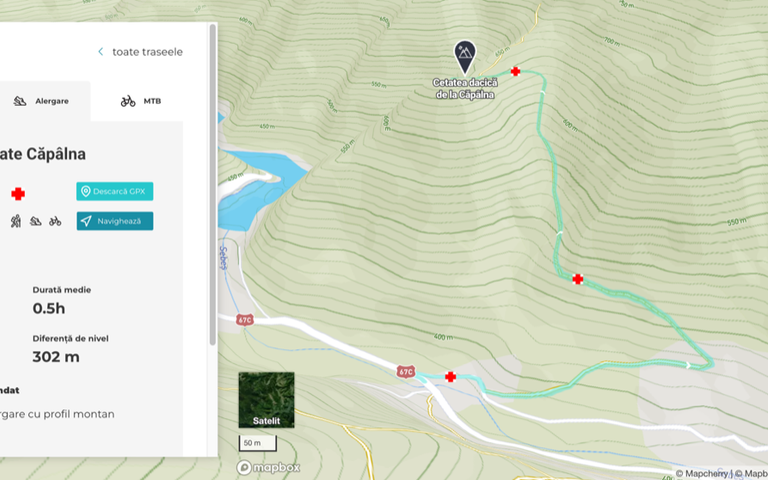Click the 67C road shield near Sebeș river
The image size is (768, 480).
[244, 320]
